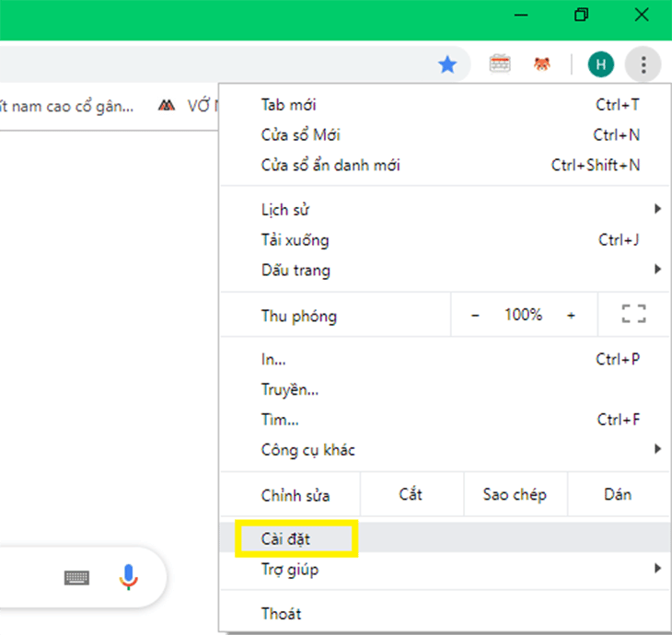Screen dimensions: 672x635
Task: Click the Sao chép button
Action: (x=516, y=494)
